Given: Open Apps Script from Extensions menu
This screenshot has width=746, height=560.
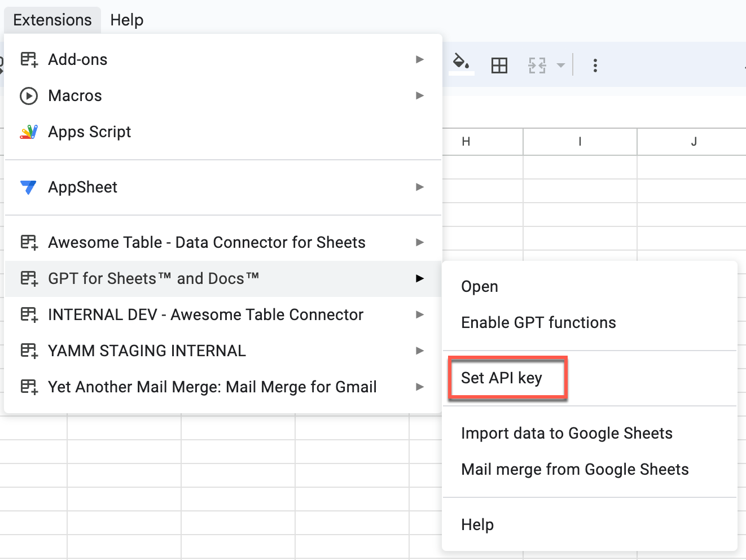Looking at the screenshot, I should click(x=223, y=132).
